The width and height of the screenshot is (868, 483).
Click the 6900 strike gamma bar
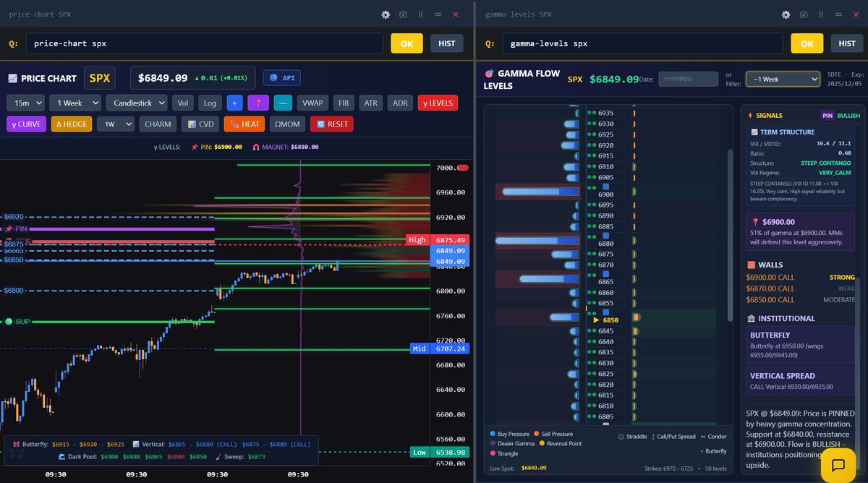(540, 192)
